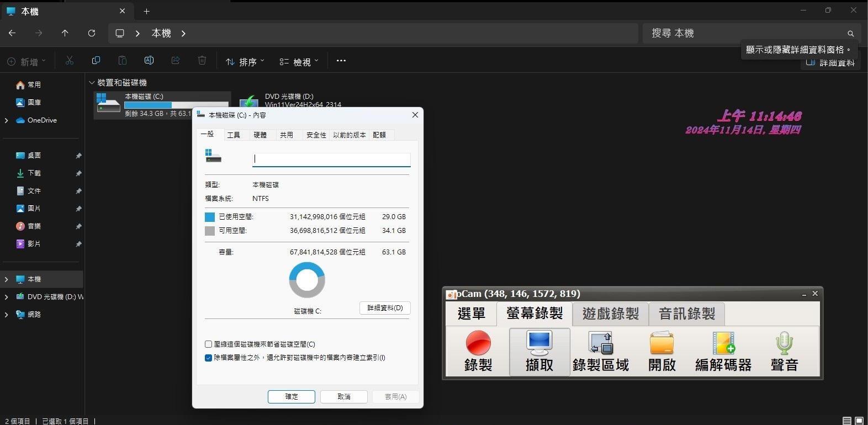Select the oCam Resize recording area icon
Image resolution: width=868 pixels, height=425 pixels.
[600, 344]
